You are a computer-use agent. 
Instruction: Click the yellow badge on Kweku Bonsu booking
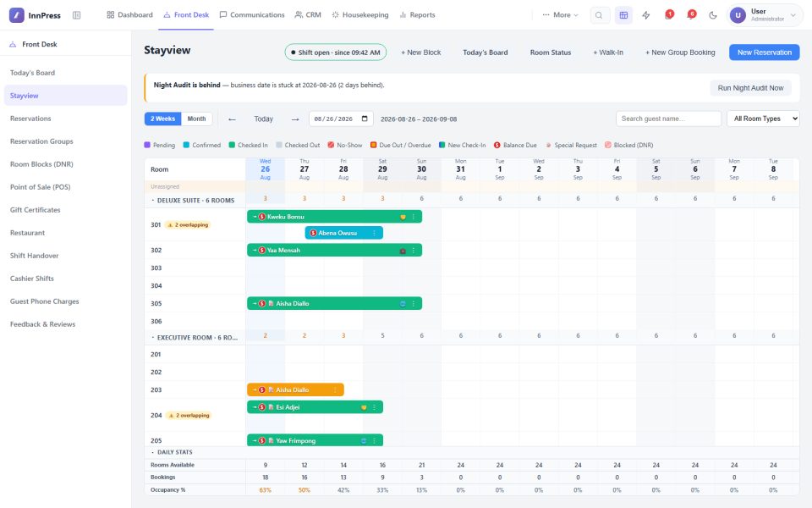coord(403,218)
